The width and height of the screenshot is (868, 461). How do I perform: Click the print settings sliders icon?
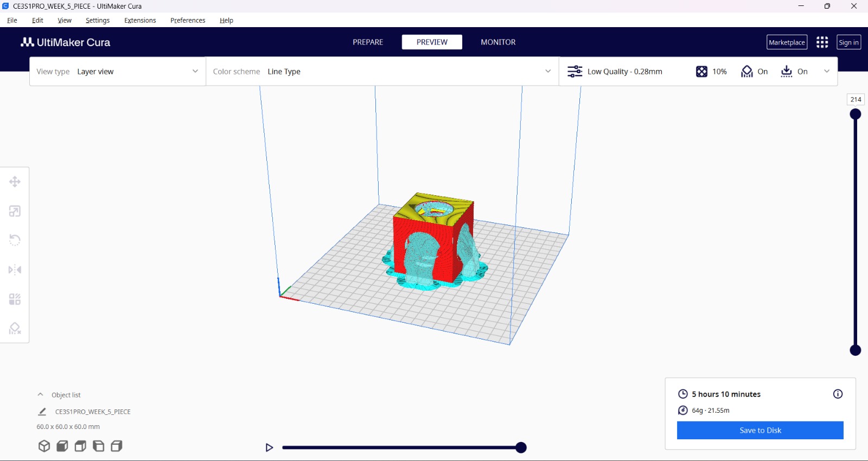(x=575, y=72)
